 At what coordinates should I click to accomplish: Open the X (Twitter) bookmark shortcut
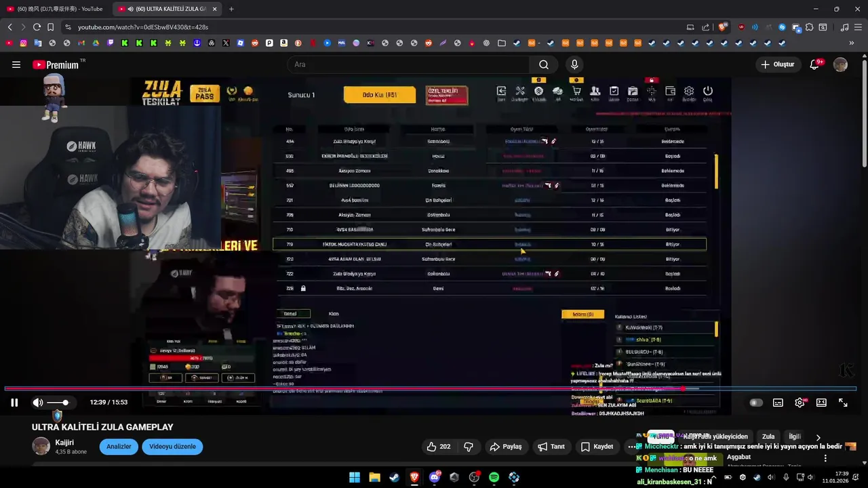pos(226,43)
